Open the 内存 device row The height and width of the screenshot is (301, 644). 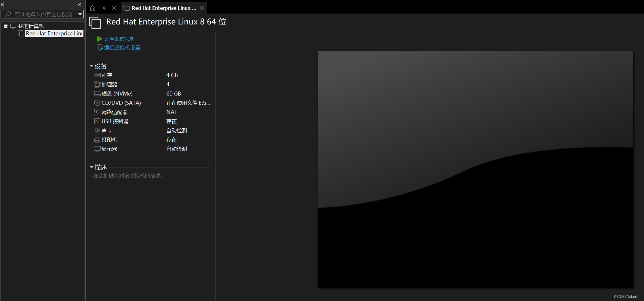coord(152,75)
